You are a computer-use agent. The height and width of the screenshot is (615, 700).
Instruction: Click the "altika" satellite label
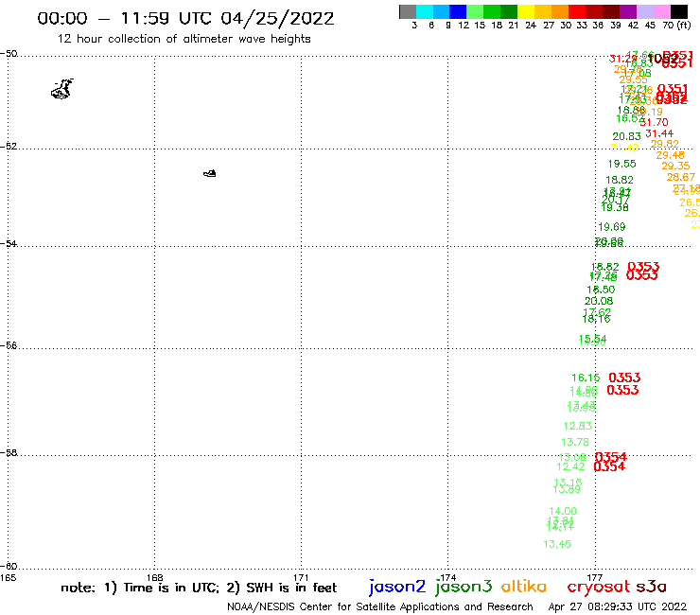pos(523,587)
